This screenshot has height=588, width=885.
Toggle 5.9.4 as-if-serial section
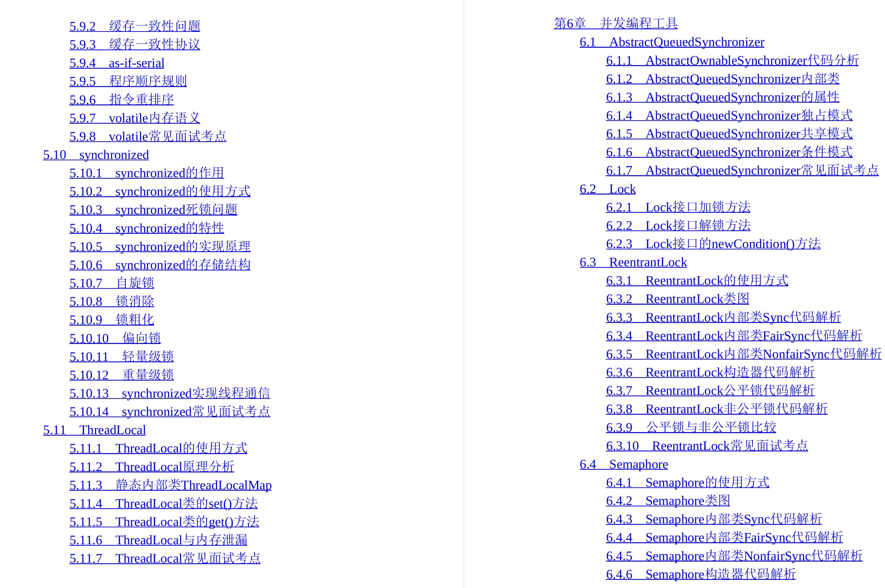[121, 63]
